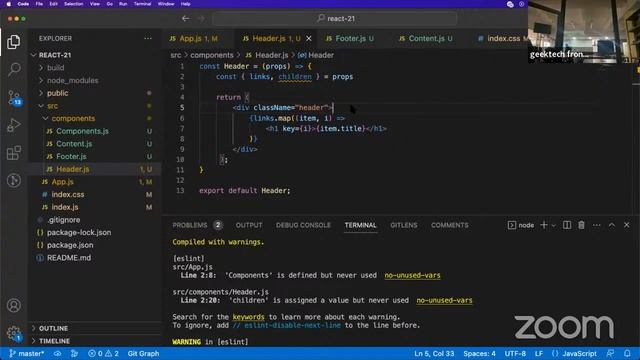Image resolution: width=640 pixels, height=360 pixels.
Task: Click the components breadcrumb segment
Action: click(x=212, y=55)
